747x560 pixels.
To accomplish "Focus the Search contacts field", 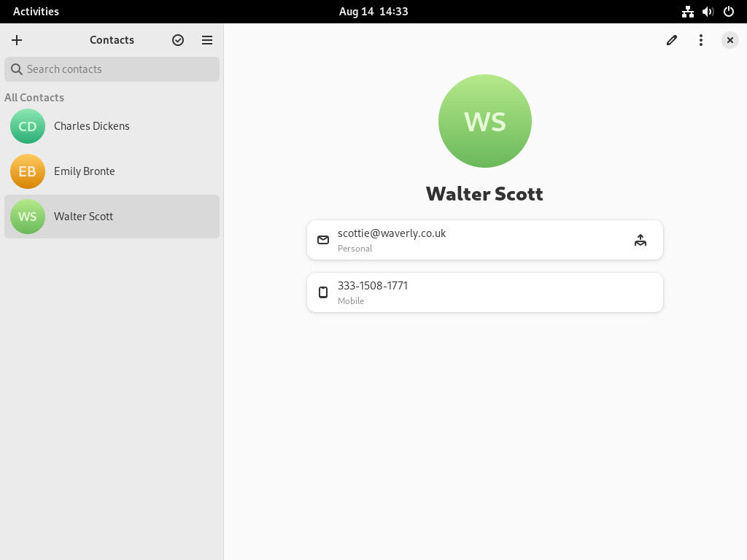I will pyautogui.click(x=112, y=69).
